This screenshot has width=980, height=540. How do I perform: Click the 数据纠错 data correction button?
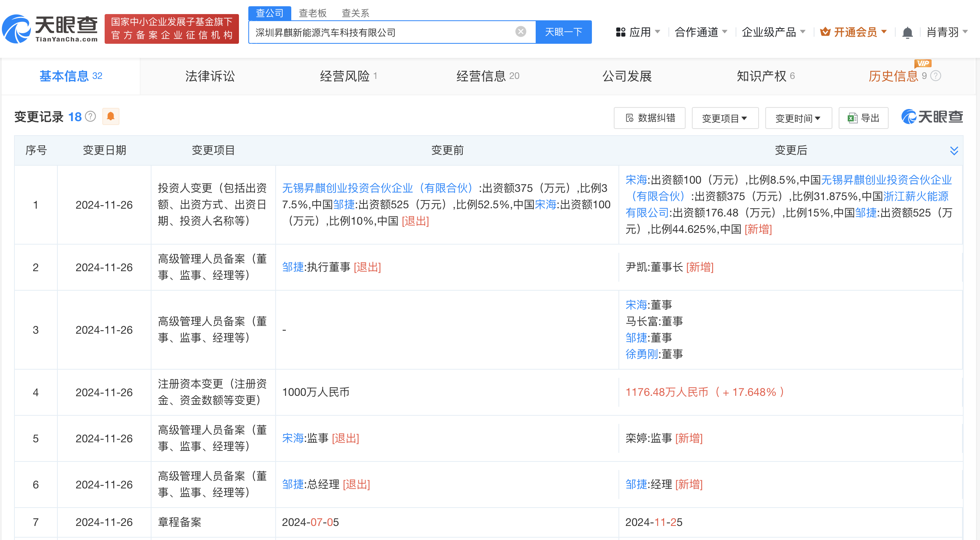pyautogui.click(x=649, y=118)
